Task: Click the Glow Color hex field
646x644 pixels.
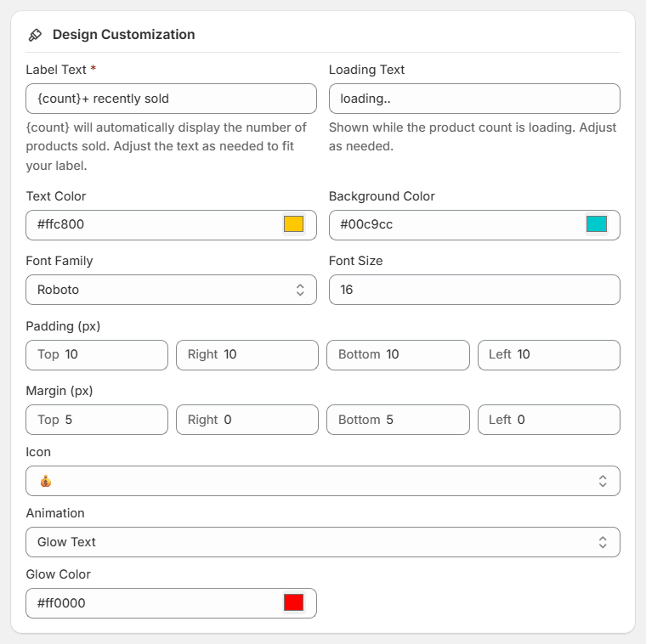Action: click(153, 603)
